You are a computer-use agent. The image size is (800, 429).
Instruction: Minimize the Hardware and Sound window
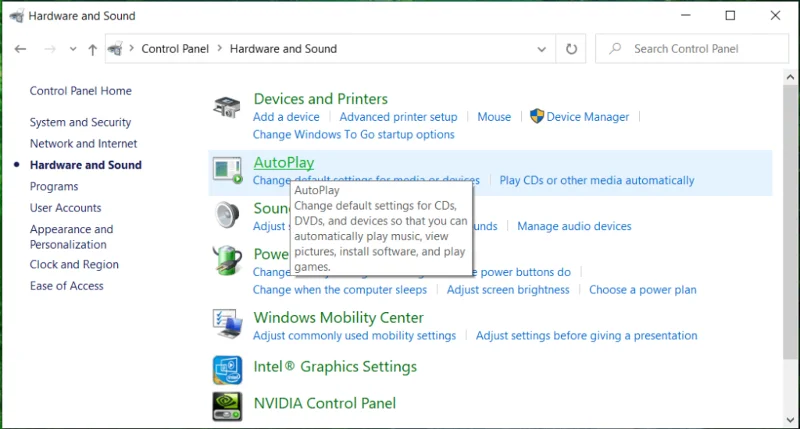click(686, 16)
